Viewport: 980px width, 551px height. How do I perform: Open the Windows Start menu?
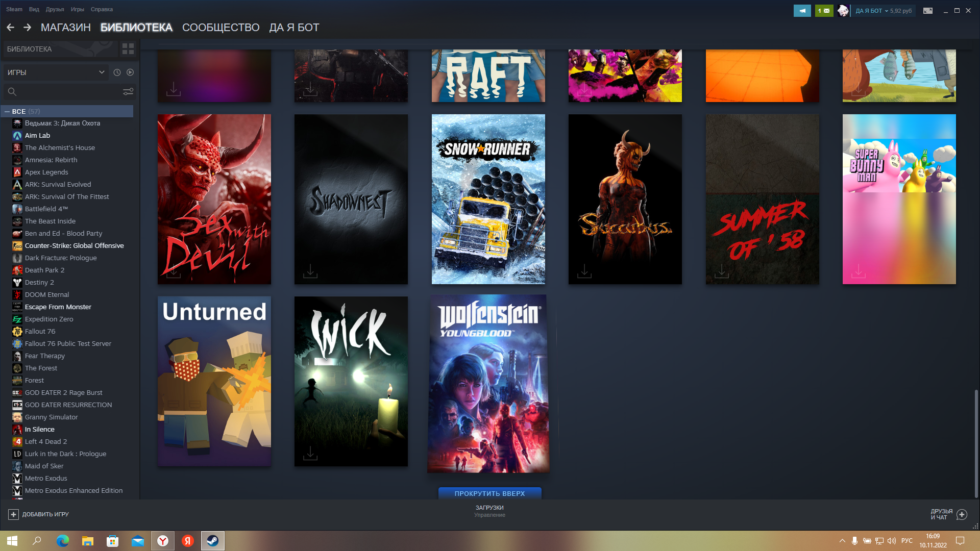12,541
